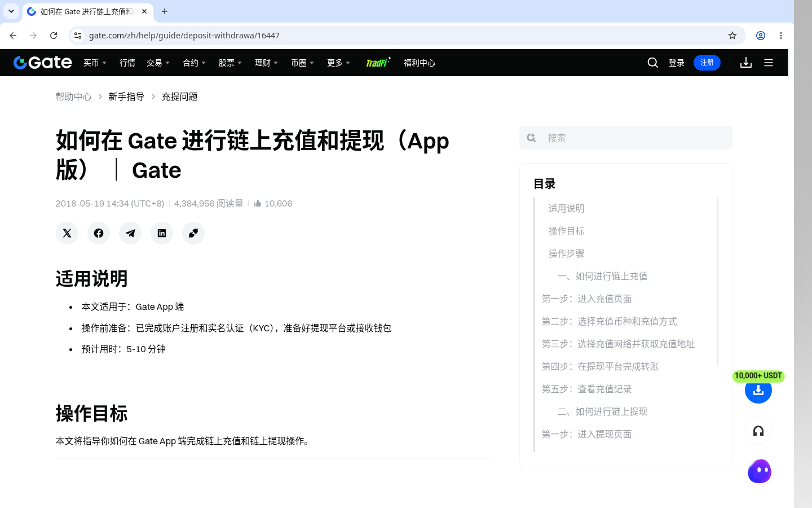The width and height of the screenshot is (812, 508).
Task: Expand the 更多 dropdown menu
Action: [338, 63]
